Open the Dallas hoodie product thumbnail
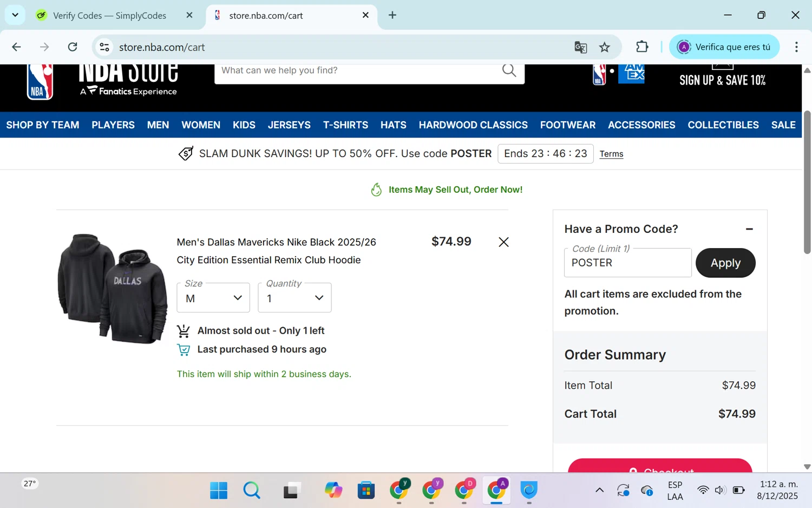Viewport: 812px width, 508px height. [x=113, y=289]
